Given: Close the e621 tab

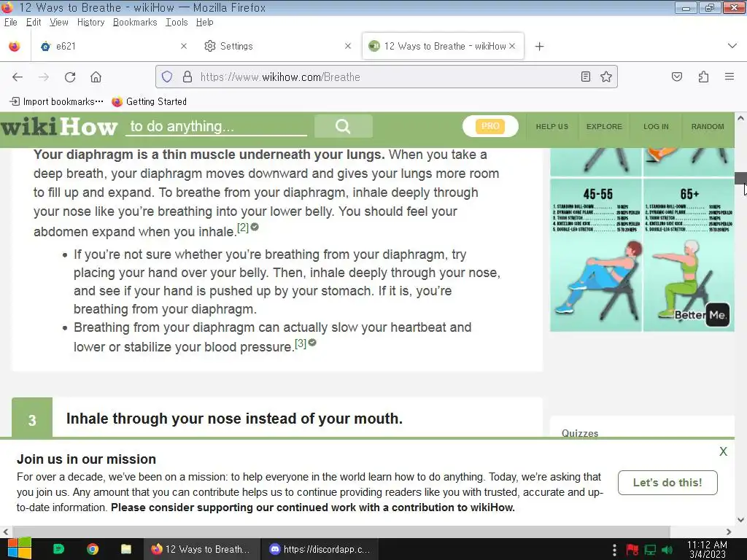Looking at the screenshot, I should click(184, 46).
